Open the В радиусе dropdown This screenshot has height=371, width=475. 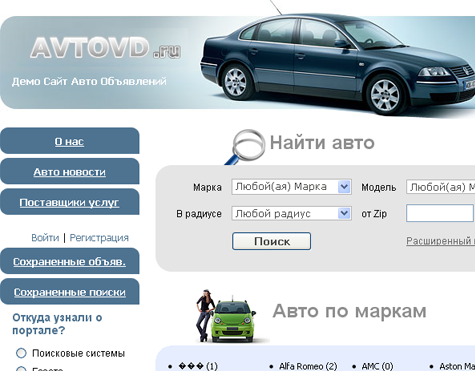click(291, 213)
